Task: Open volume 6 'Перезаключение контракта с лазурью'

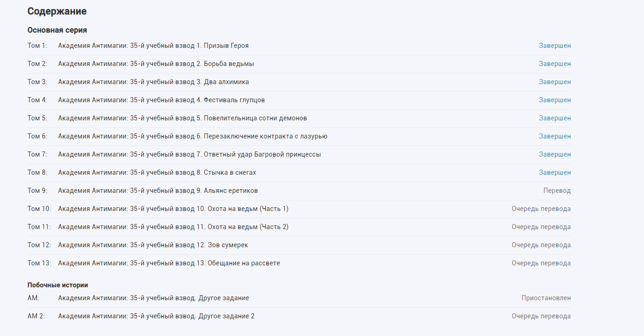Action: coord(193,136)
